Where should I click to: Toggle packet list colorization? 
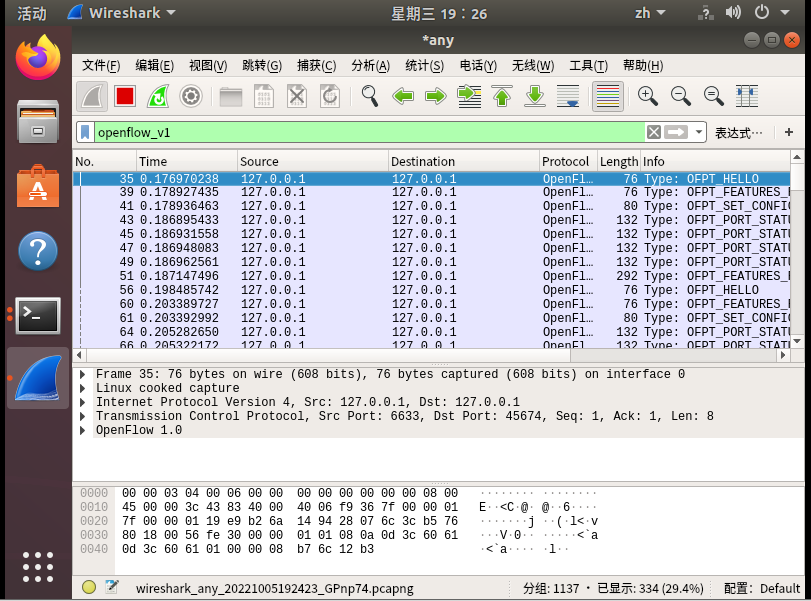(x=608, y=96)
